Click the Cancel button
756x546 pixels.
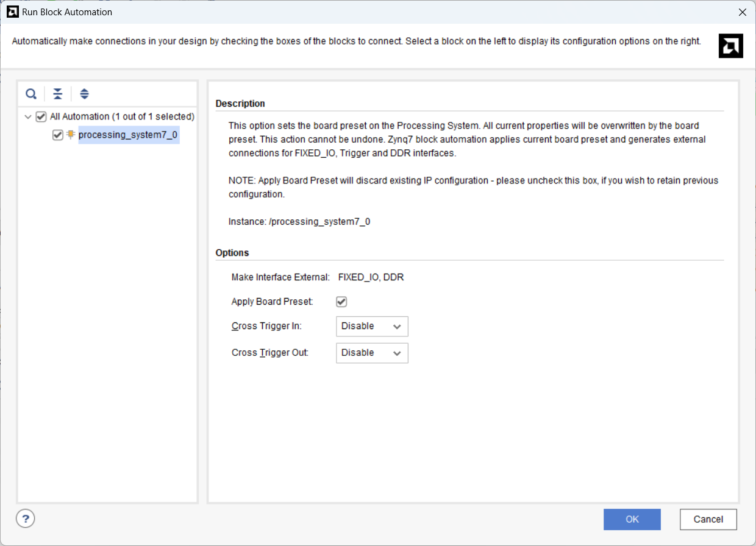(x=708, y=519)
